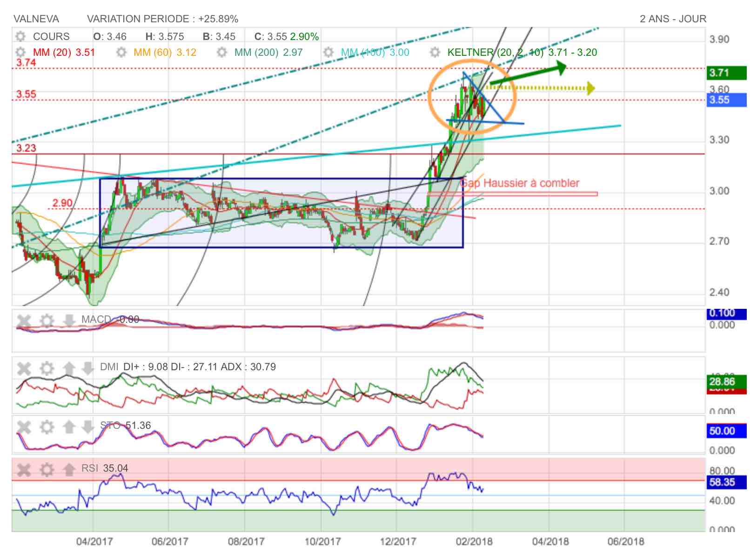Remove the MACD indicator panel
Image resolution: width=750 pixels, height=560 pixels.
tap(24, 321)
